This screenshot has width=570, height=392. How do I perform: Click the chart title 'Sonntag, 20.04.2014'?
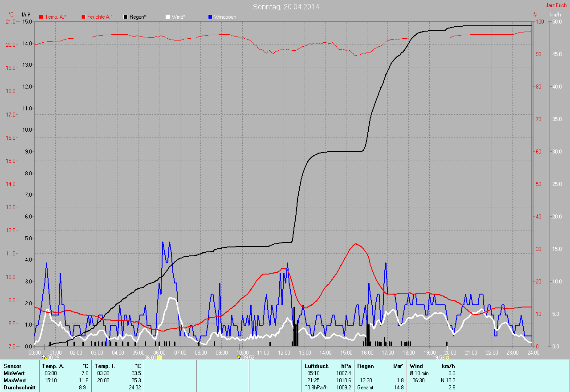[286, 7]
